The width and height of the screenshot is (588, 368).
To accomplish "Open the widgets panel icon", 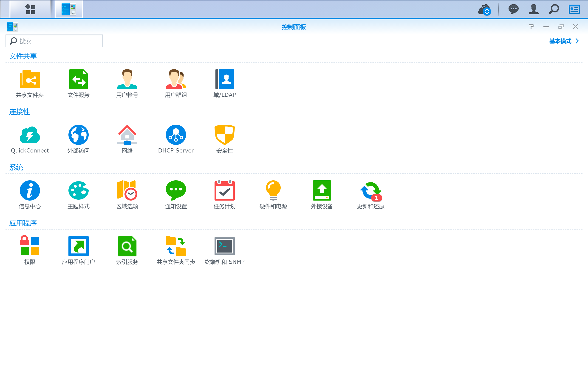I will 574,9.
